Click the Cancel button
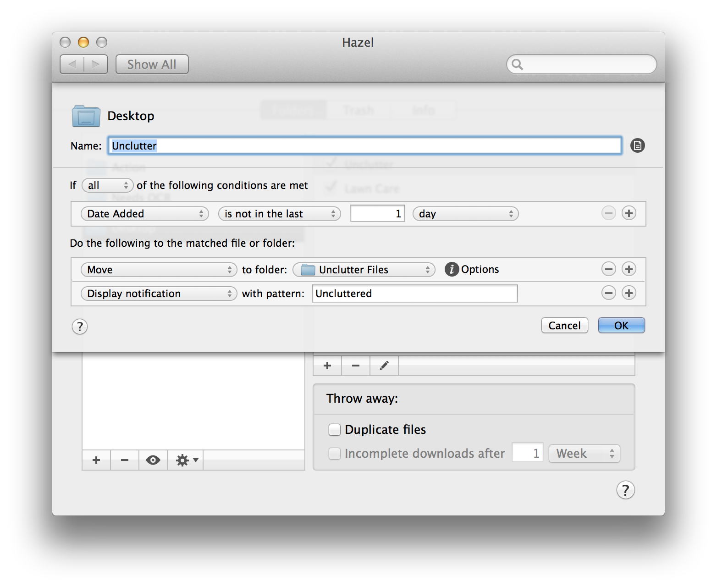Image resolution: width=717 pixels, height=588 pixels. (x=565, y=326)
